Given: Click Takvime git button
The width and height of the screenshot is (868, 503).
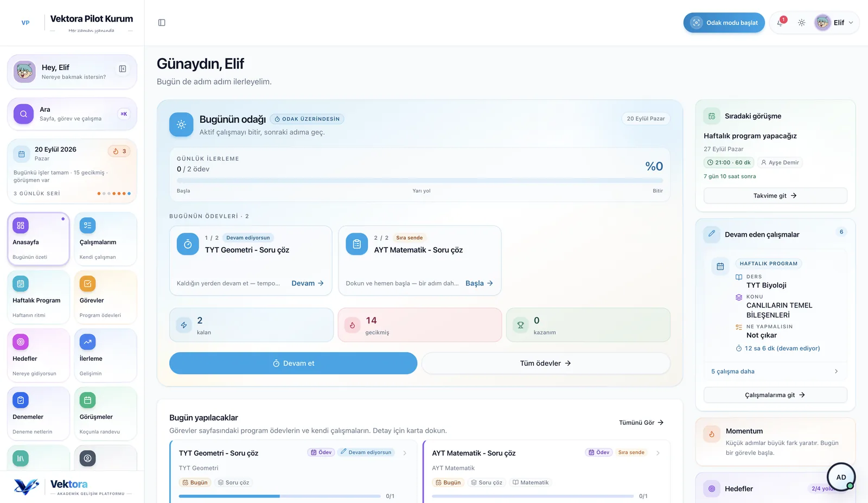Looking at the screenshot, I should (x=775, y=196).
